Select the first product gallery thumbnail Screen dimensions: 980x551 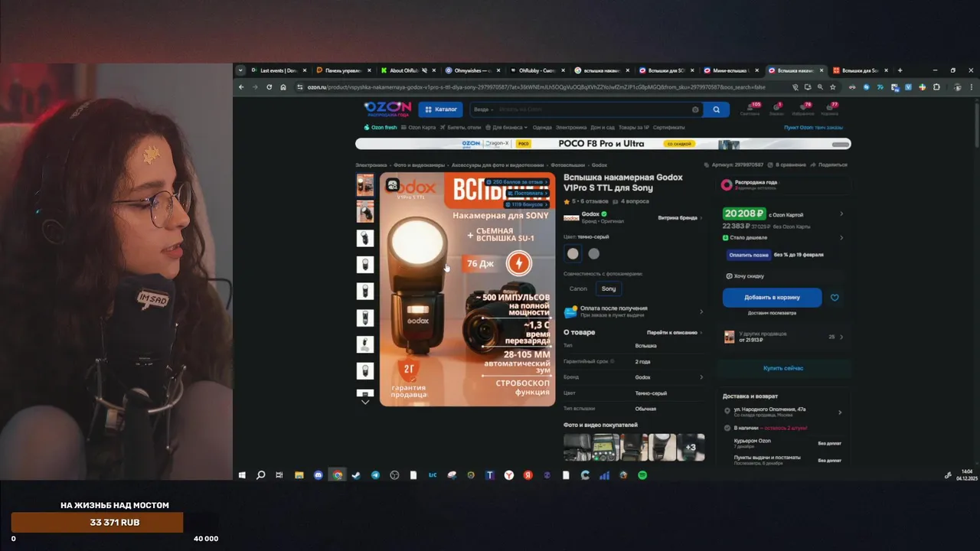tap(365, 184)
